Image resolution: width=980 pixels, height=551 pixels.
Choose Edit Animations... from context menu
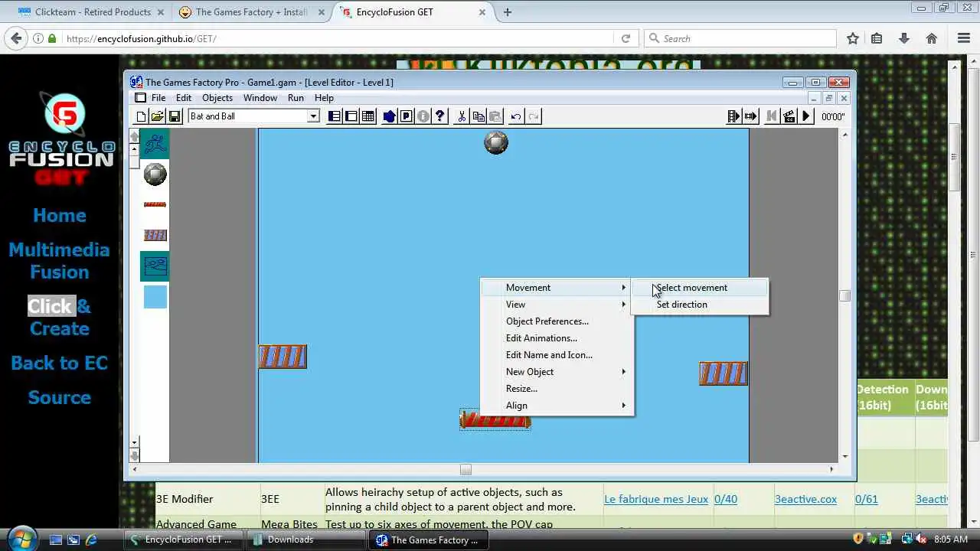click(556, 338)
